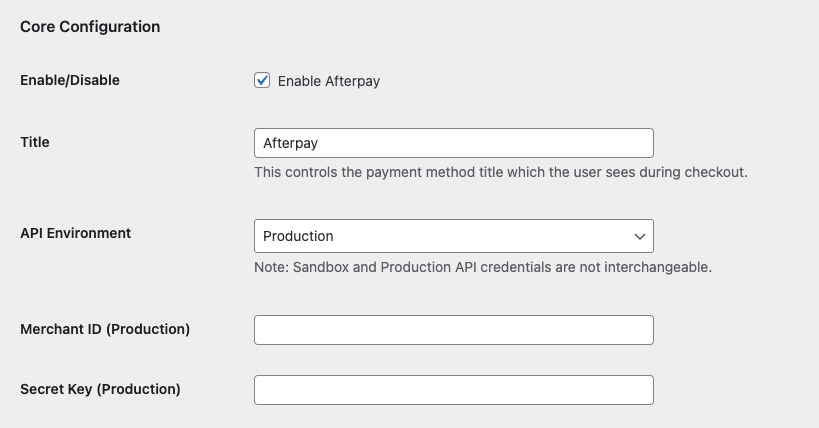Focus the Secret Key (Production) field
Viewport: 819px width, 428px height.
pos(453,390)
